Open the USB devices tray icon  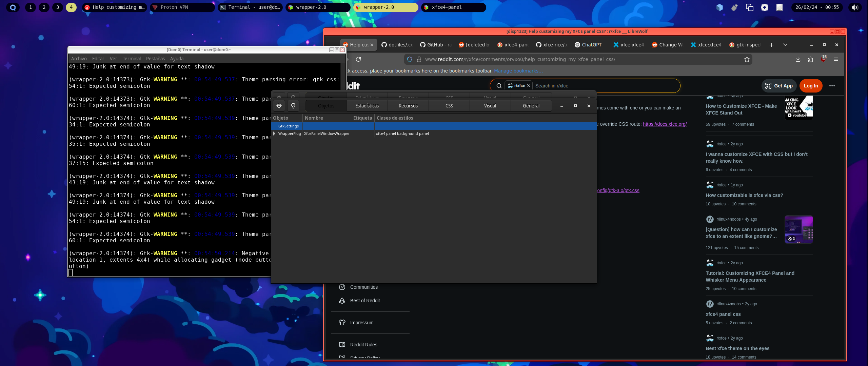[734, 7]
